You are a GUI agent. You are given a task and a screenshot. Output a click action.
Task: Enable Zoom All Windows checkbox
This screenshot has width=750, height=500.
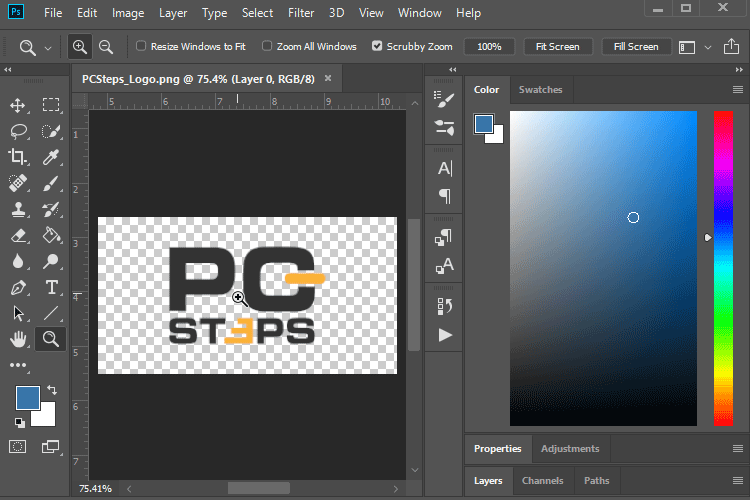[267, 46]
